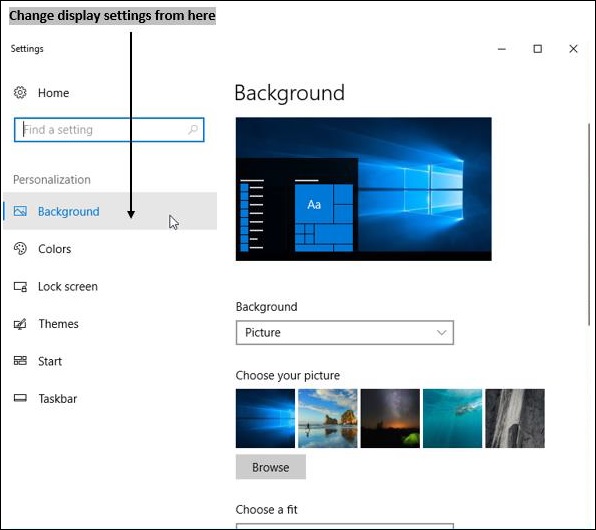Open the Background Picture dropdown
Viewport: 596px width, 530px height.
345,333
